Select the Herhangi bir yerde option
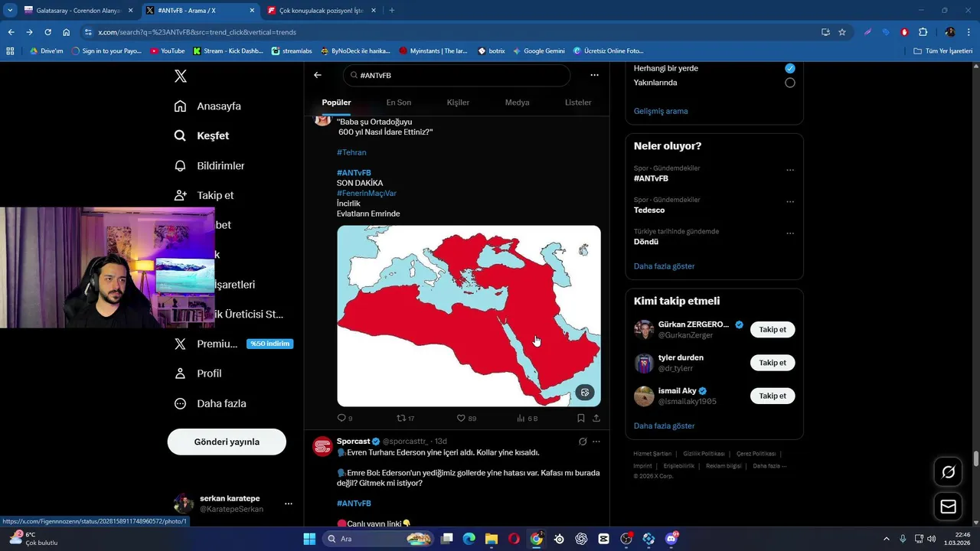The width and height of the screenshot is (980, 551). click(789, 68)
